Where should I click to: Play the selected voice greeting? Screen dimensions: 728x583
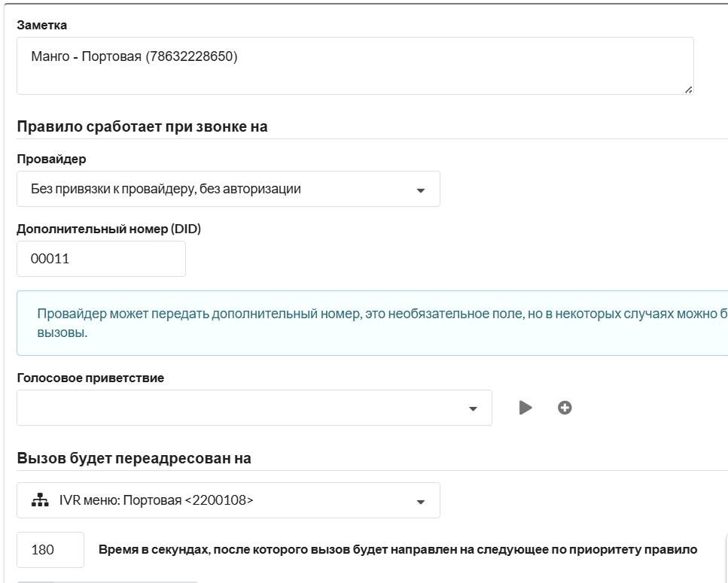point(525,408)
